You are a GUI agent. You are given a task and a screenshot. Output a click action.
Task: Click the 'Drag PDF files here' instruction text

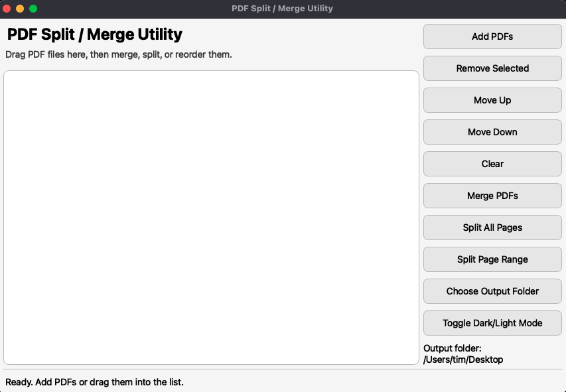tap(118, 54)
